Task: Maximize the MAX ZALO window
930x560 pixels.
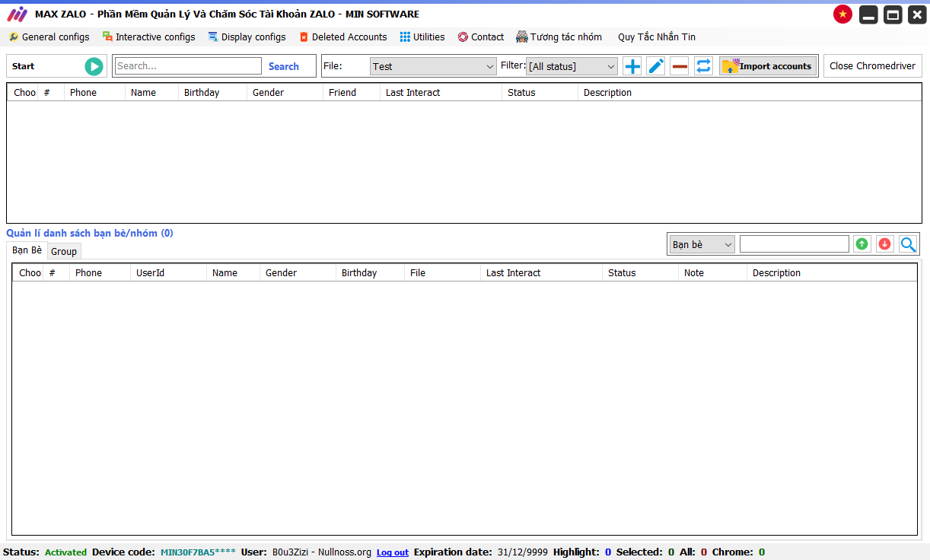Action: (893, 14)
